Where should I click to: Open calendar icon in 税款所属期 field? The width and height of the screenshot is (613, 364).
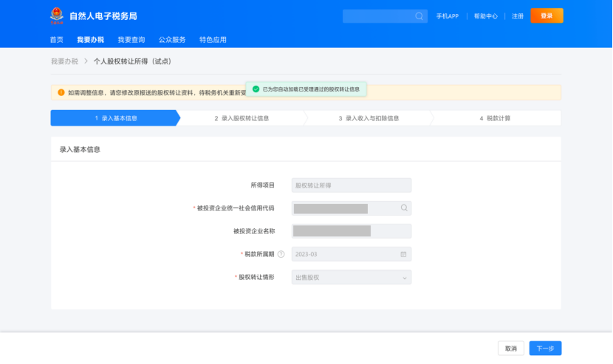pos(403,254)
